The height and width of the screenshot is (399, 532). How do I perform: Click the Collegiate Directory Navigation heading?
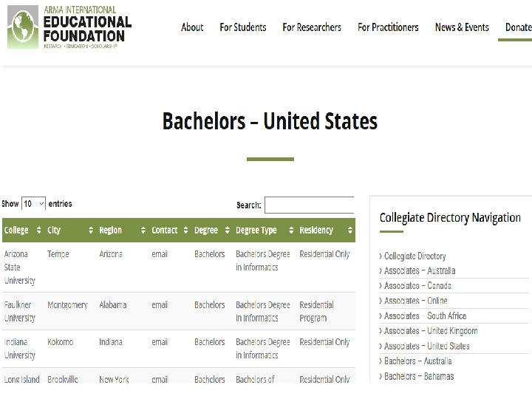[450, 217]
